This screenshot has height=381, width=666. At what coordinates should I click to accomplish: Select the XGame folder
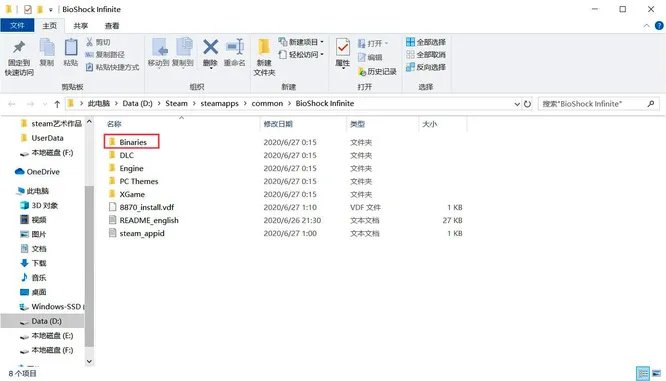coord(132,195)
